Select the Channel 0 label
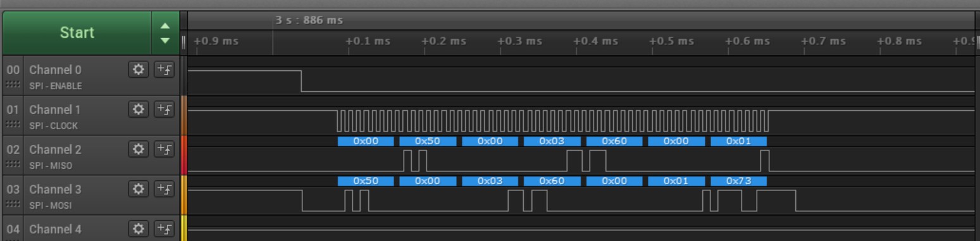 55,70
